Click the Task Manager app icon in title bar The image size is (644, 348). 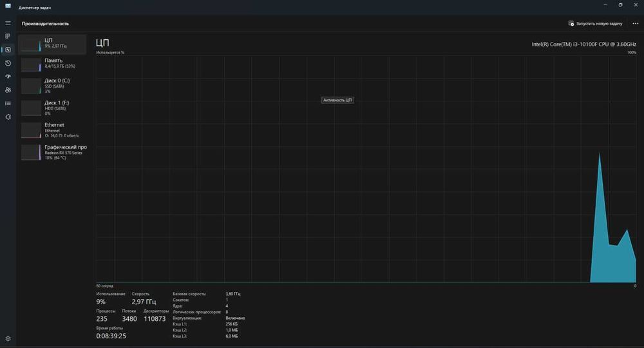[8, 6]
